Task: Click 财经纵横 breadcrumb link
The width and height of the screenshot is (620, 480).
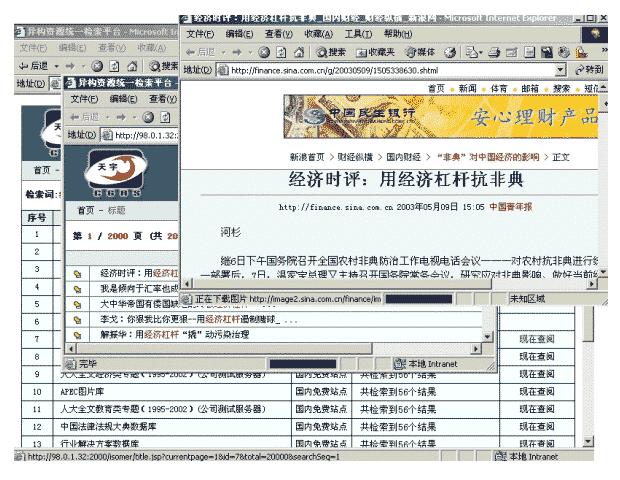Action: pyautogui.click(x=355, y=157)
